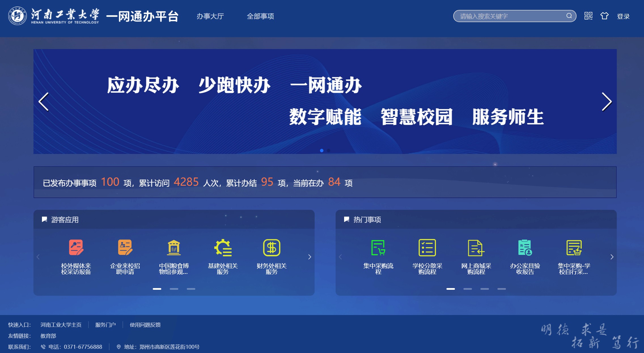Image resolution: width=644 pixels, height=353 pixels.
Task: Click the skin/theme shirt icon
Action: click(x=604, y=16)
